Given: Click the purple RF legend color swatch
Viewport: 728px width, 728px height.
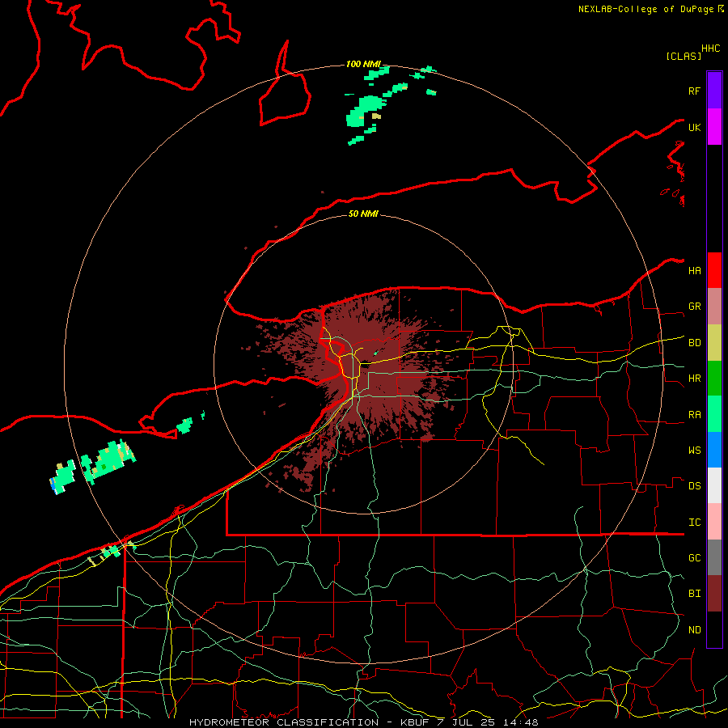Looking at the screenshot, I should click(x=714, y=91).
